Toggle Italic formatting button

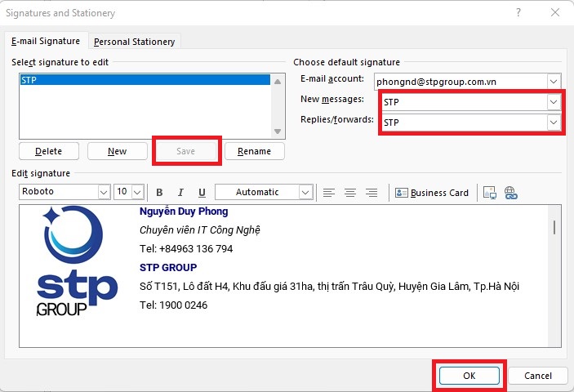click(x=180, y=193)
